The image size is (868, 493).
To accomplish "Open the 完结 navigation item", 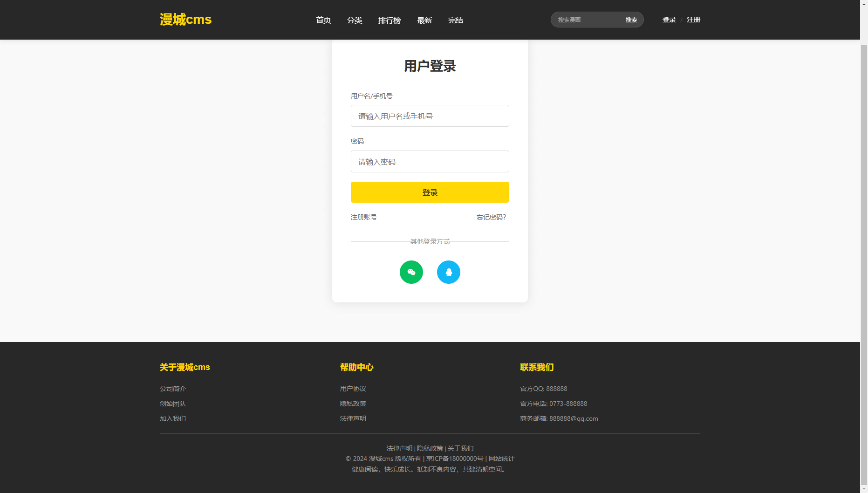I will click(x=456, y=20).
